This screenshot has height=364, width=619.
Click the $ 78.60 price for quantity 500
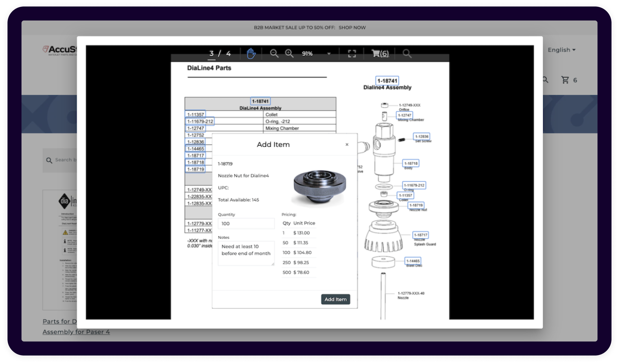click(301, 272)
